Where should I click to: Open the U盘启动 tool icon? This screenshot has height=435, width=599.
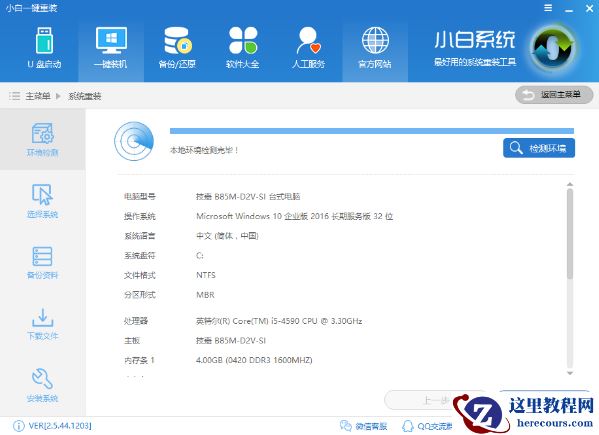pos(45,40)
